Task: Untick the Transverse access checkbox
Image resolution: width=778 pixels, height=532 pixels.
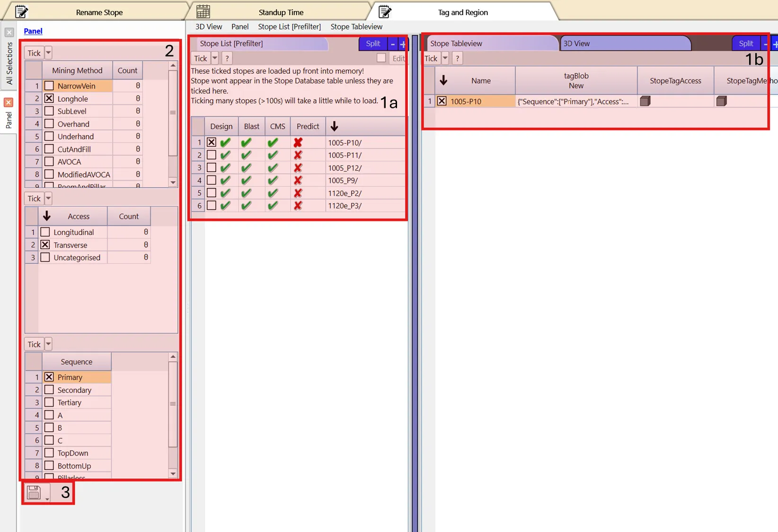Action: (45, 244)
